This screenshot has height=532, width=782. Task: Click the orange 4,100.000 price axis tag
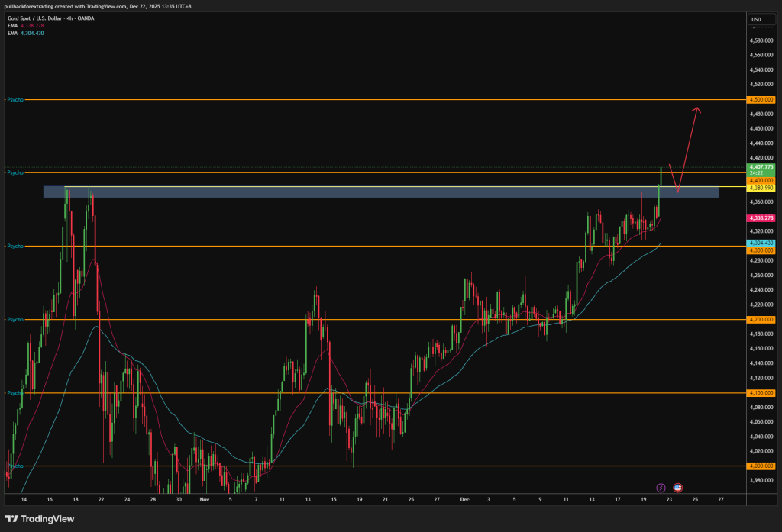point(762,393)
